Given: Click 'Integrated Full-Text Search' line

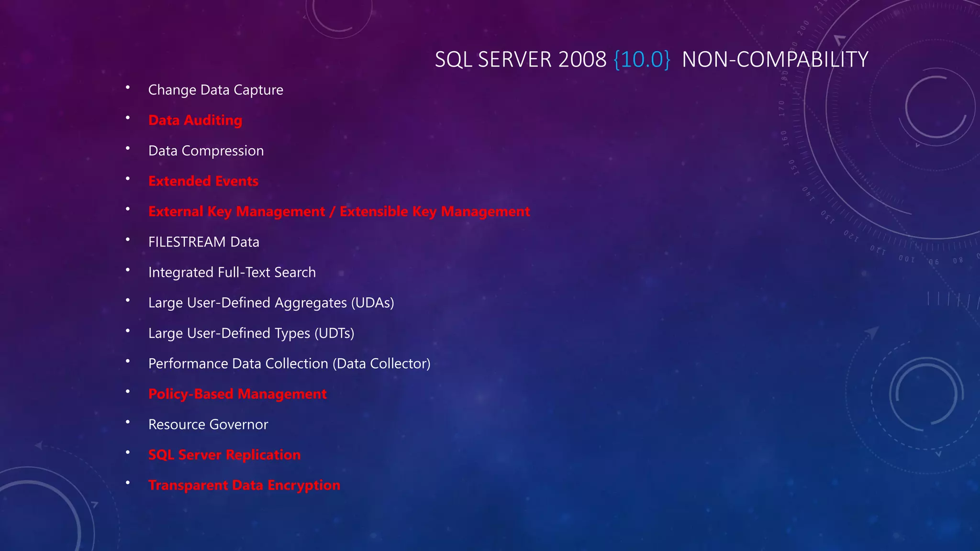Looking at the screenshot, I should click(x=232, y=273).
